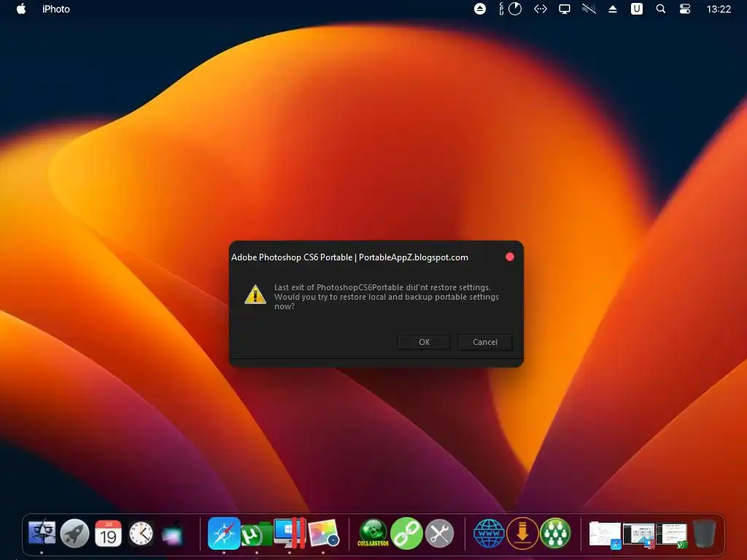Close the Photoshop CS6 Portable dialog
Image resolution: width=747 pixels, height=560 pixels.
click(510, 257)
